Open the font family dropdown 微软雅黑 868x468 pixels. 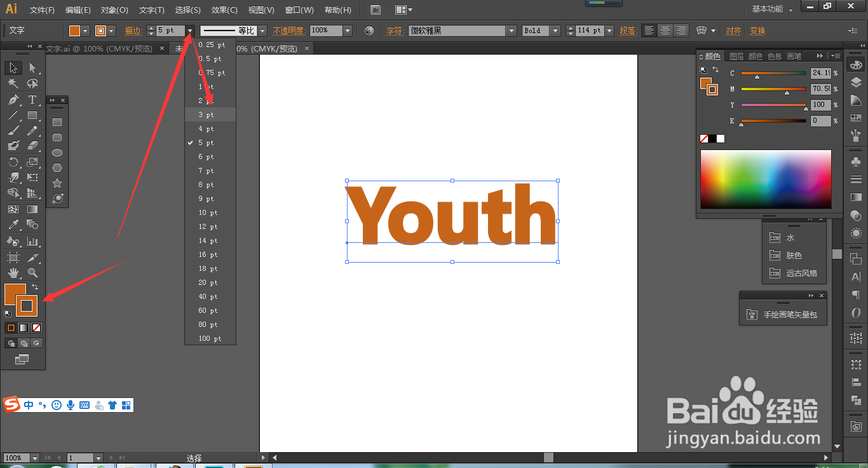click(512, 31)
